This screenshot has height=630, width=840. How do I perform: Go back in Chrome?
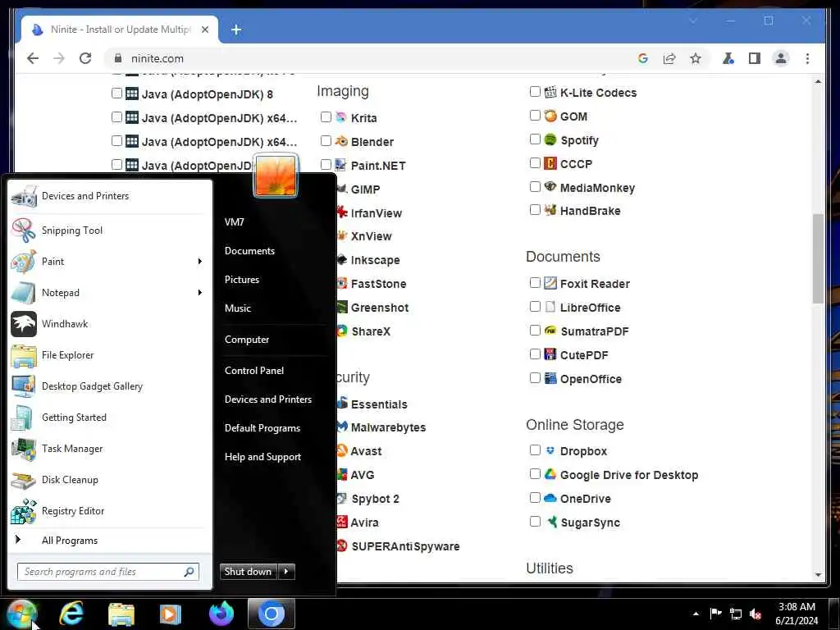click(x=33, y=58)
